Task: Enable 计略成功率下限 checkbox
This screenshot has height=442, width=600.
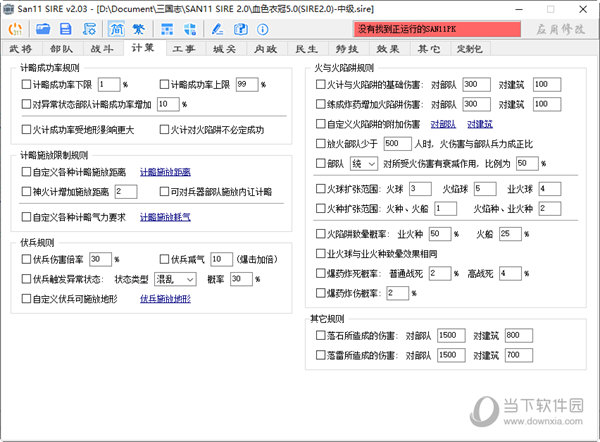Action: pos(26,84)
